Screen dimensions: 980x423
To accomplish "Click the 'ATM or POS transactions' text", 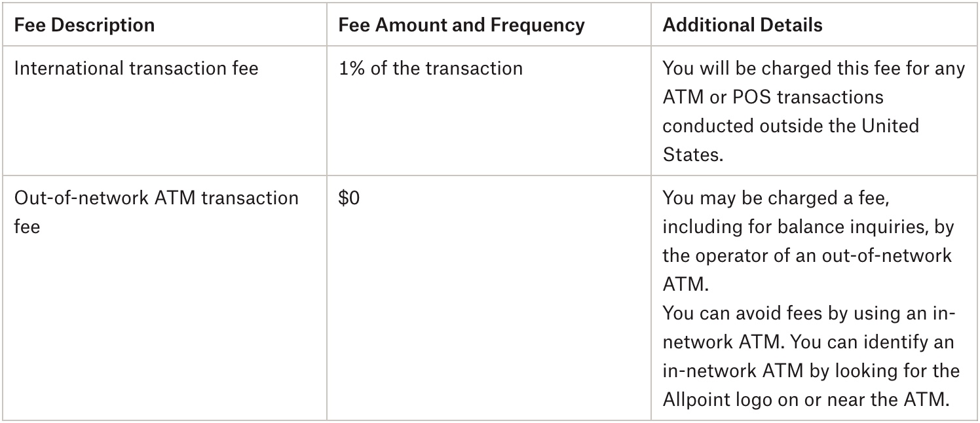I will pos(773,97).
